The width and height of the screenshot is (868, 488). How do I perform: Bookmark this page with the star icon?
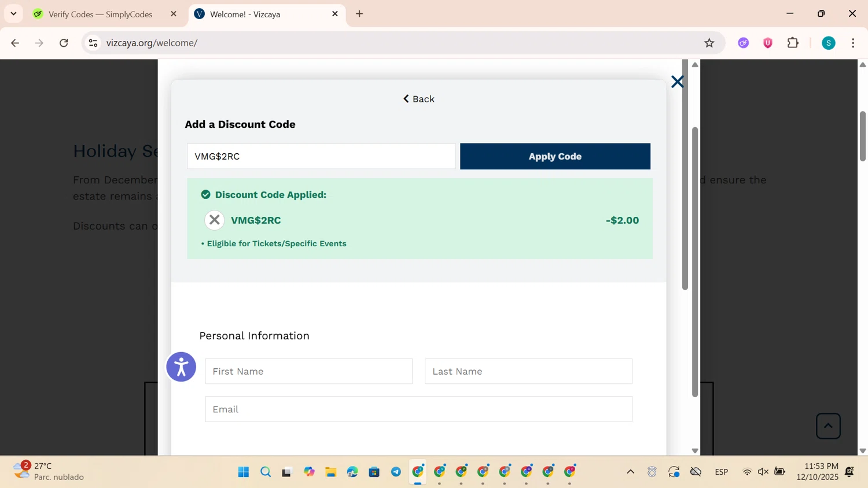tap(709, 43)
